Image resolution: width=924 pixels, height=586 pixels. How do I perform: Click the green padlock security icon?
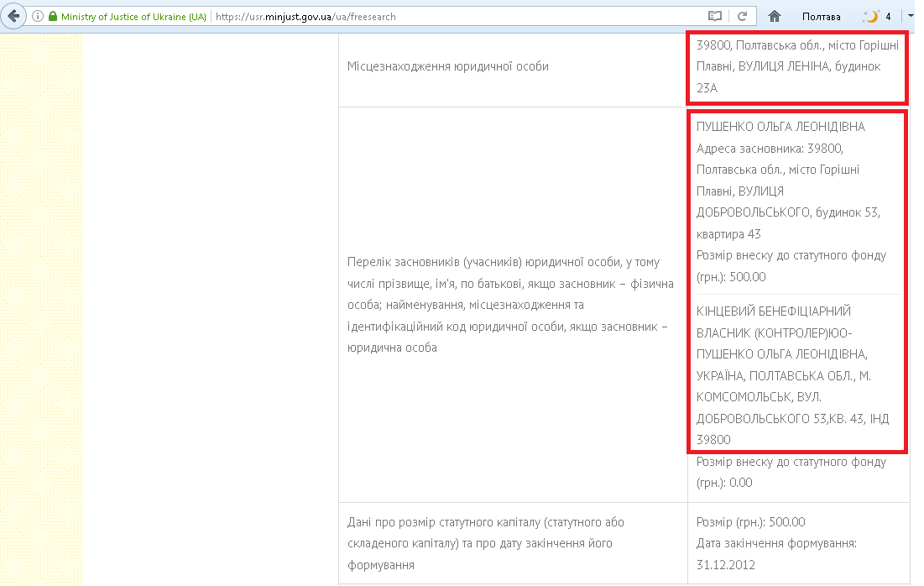53,16
